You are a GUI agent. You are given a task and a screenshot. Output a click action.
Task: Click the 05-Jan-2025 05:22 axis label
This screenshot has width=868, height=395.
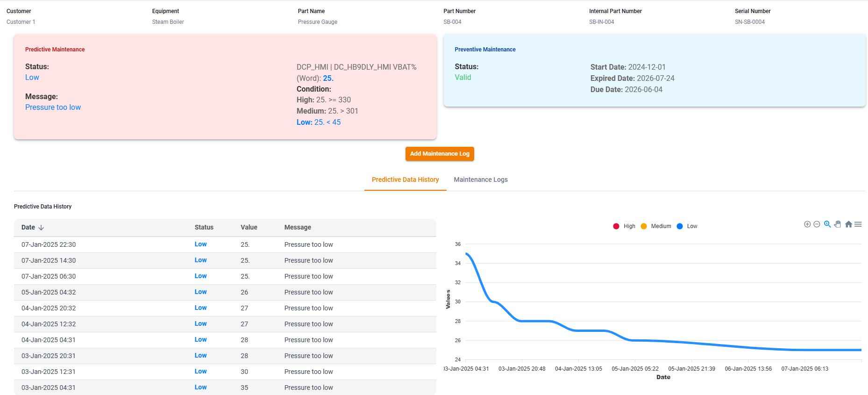point(635,369)
